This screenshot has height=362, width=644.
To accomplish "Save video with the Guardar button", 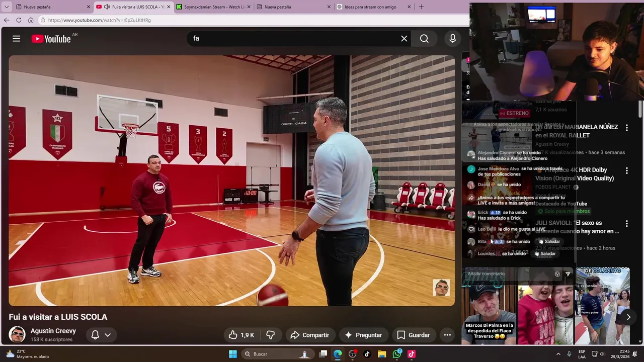I will (x=413, y=335).
